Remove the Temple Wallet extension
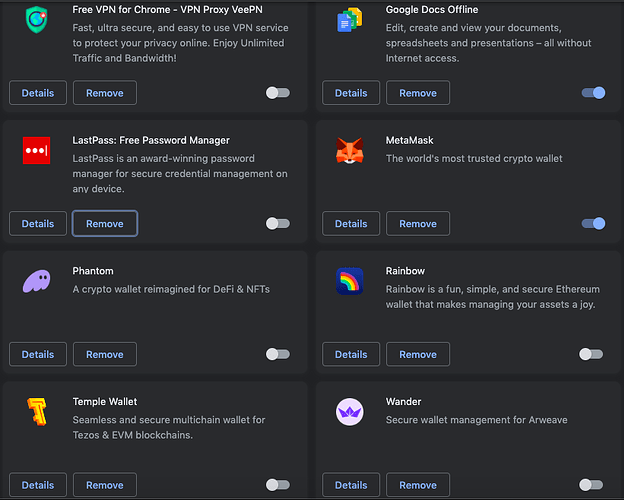The image size is (624, 500). coord(105,484)
